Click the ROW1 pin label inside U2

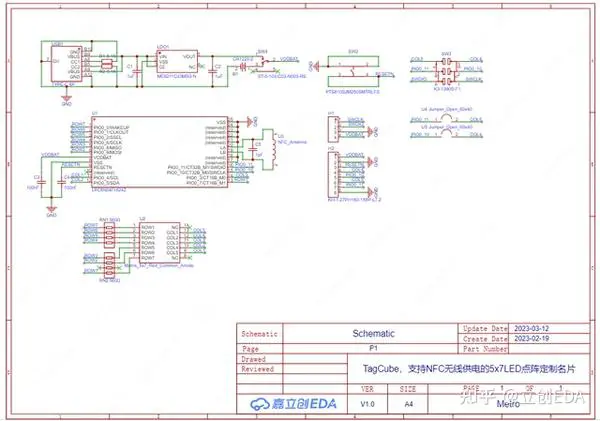[148, 227]
